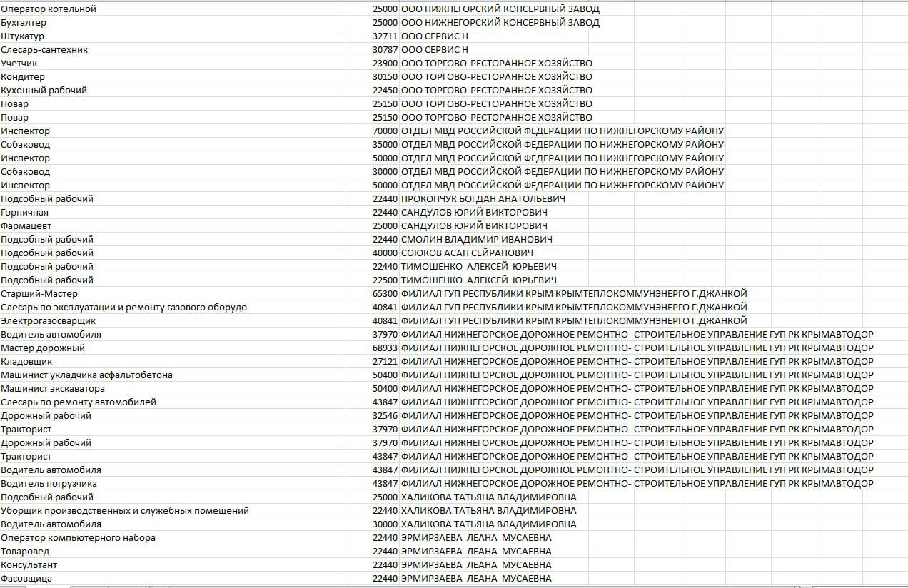Select the Товаровед cell
The height and width of the screenshot is (588, 908).
(x=26, y=552)
